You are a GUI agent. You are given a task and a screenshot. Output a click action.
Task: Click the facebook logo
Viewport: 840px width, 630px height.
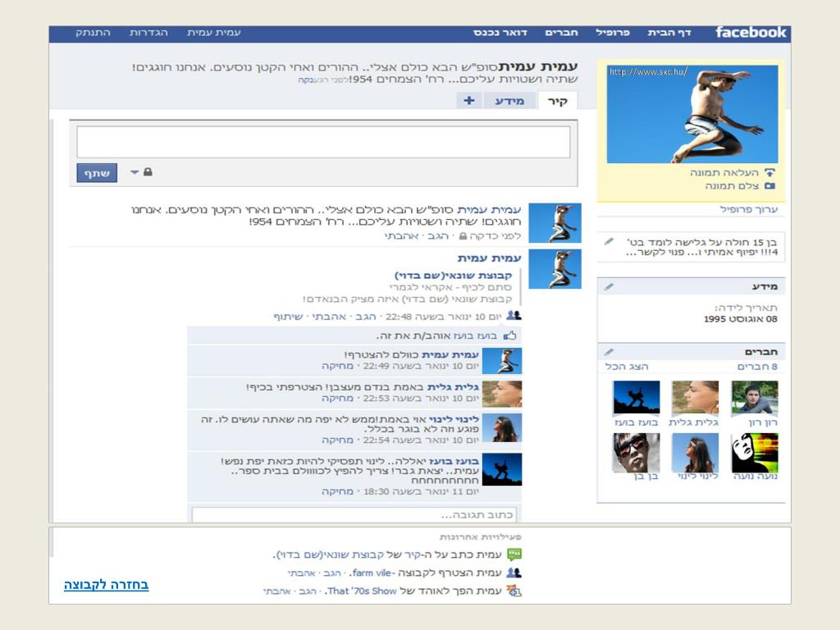[x=751, y=33]
